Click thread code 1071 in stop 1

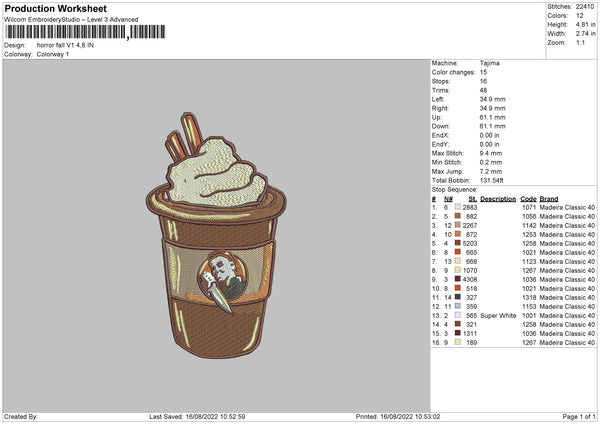(x=529, y=207)
